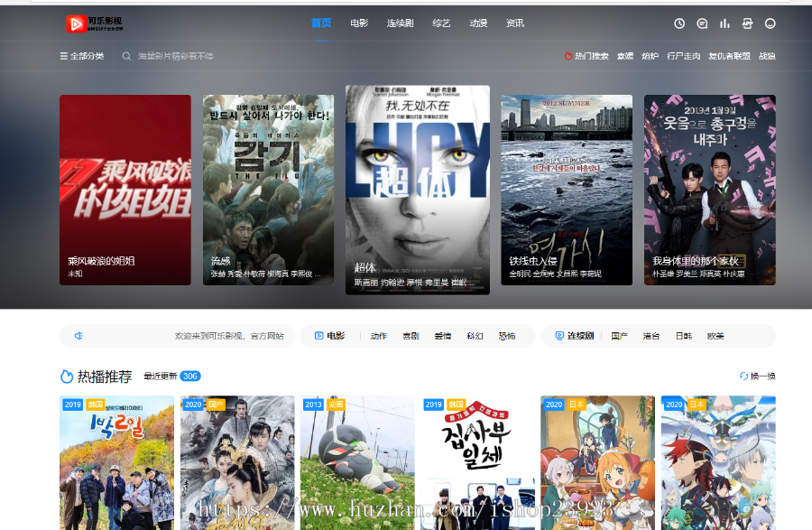The width and height of the screenshot is (812, 530).
Task: Open the 铁线虫入侵 banner poster
Action: click(x=567, y=190)
